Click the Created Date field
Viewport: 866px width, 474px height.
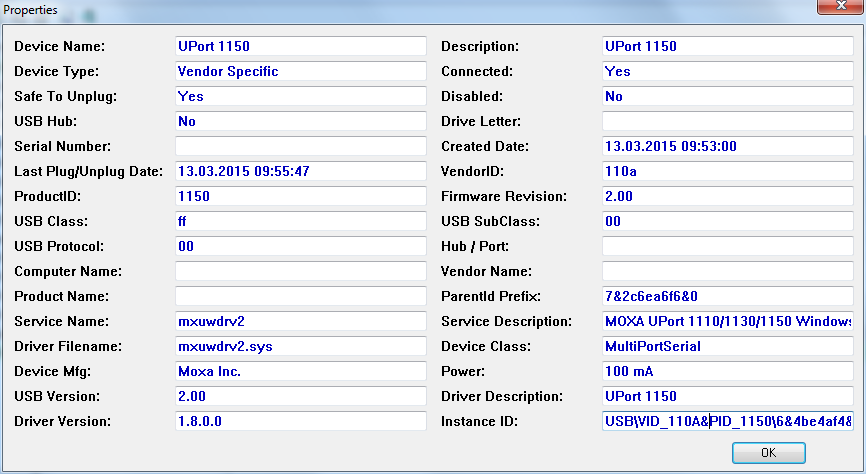(x=727, y=146)
